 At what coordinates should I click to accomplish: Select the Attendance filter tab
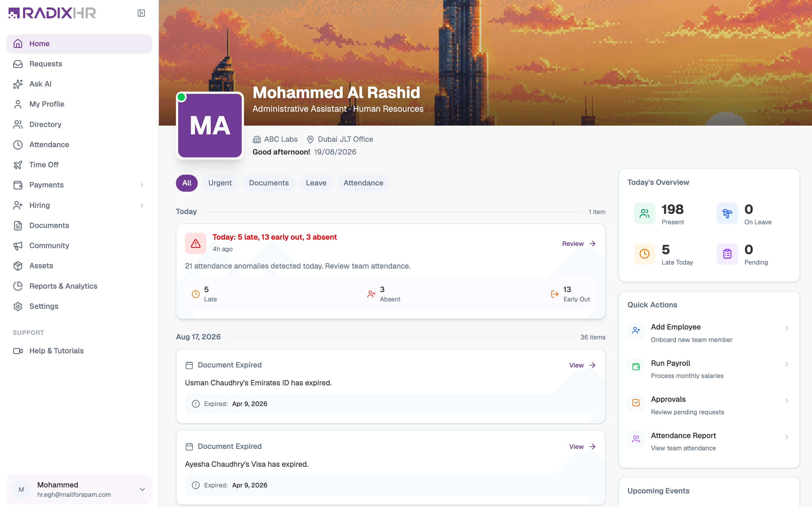click(363, 183)
